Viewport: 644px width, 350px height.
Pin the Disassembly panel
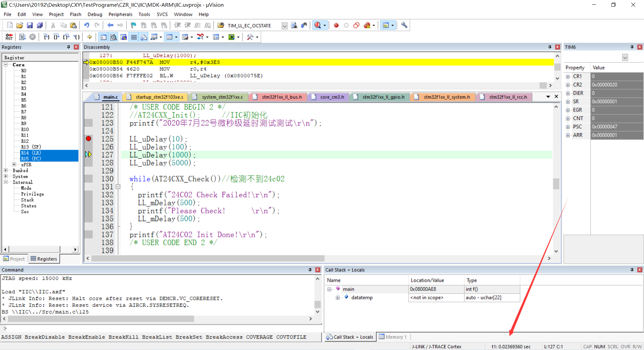pyautogui.click(x=550, y=47)
